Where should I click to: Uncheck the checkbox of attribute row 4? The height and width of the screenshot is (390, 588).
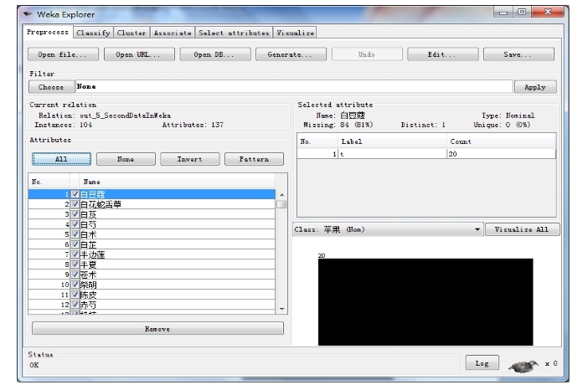(75, 224)
